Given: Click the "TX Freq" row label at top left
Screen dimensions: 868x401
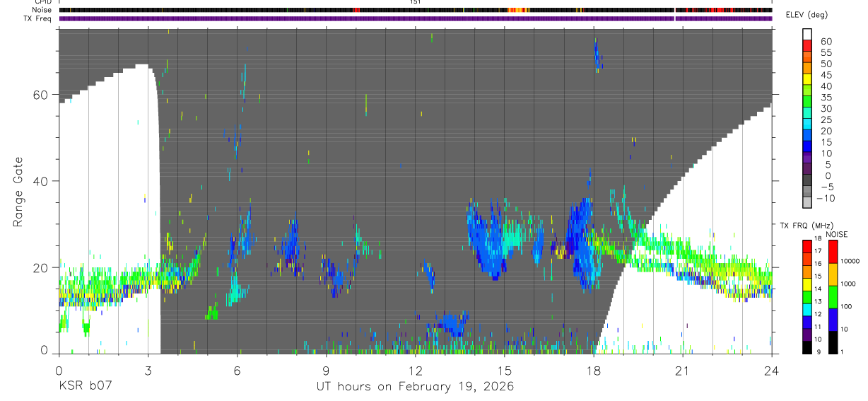Looking at the screenshot, I should pyautogui.click(x=37, y=18).
